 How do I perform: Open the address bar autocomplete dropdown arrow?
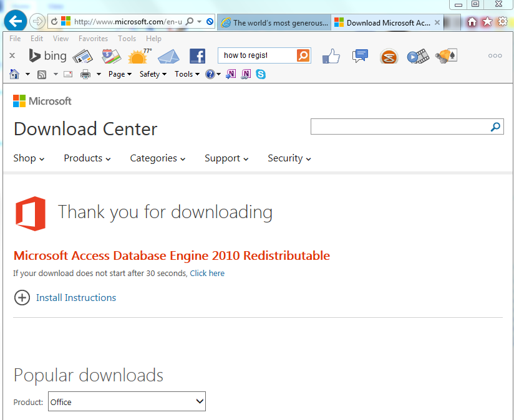[199, 22]
